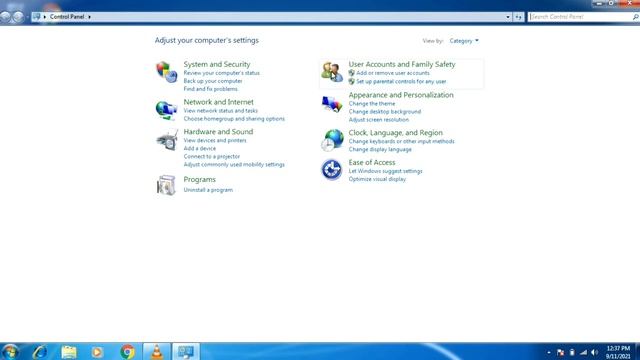Screen dimensions: 640x360
Task: Open the User Accounts people icon
Action: (x=332, y=72)
